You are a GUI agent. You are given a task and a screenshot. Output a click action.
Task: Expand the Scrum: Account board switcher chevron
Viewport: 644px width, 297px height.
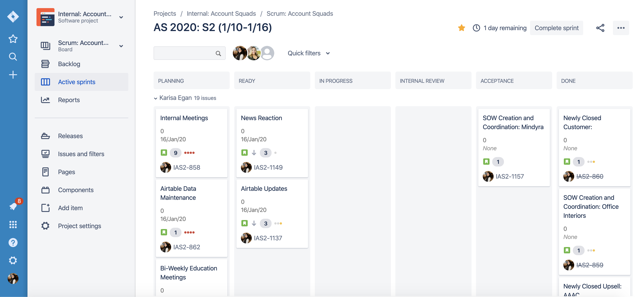point(121,46)
